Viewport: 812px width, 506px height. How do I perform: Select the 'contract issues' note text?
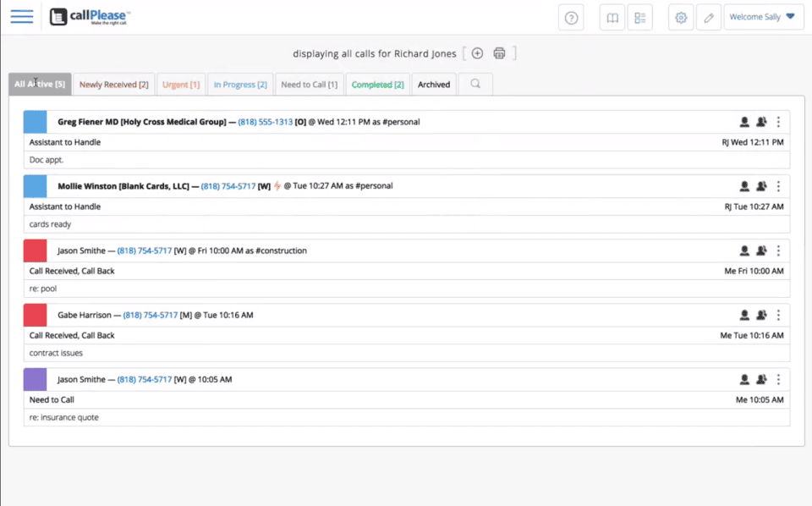tap(56, 353)
